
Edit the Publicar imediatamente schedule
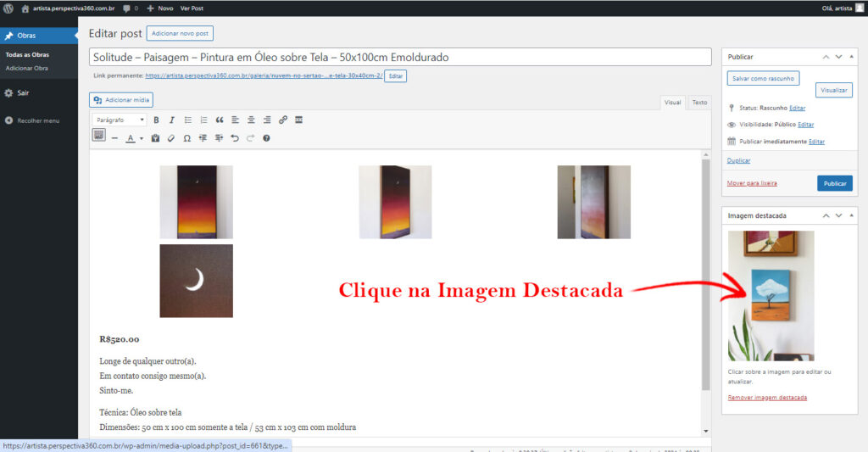pos(816,142)
